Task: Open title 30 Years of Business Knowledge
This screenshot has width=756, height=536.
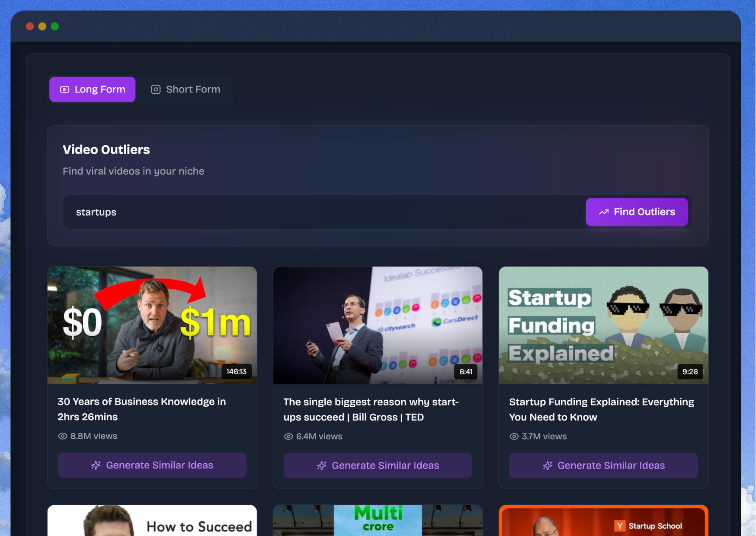Action: 142,409
